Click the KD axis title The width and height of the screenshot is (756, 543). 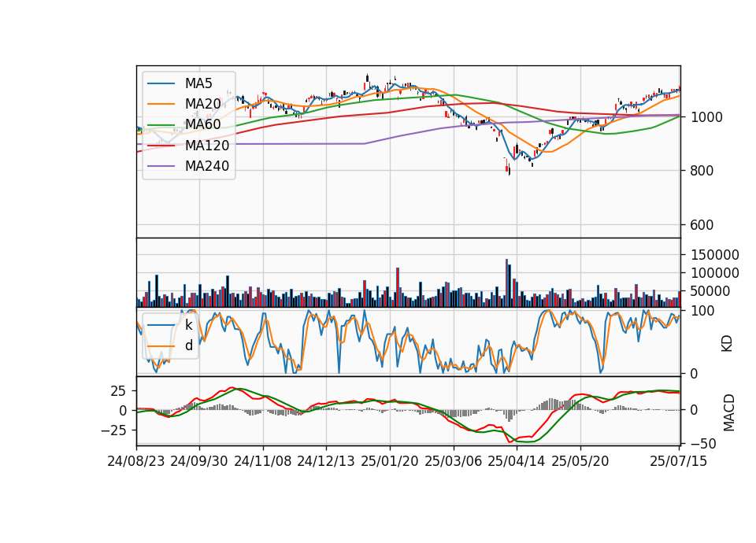click(x=727, y=344)
